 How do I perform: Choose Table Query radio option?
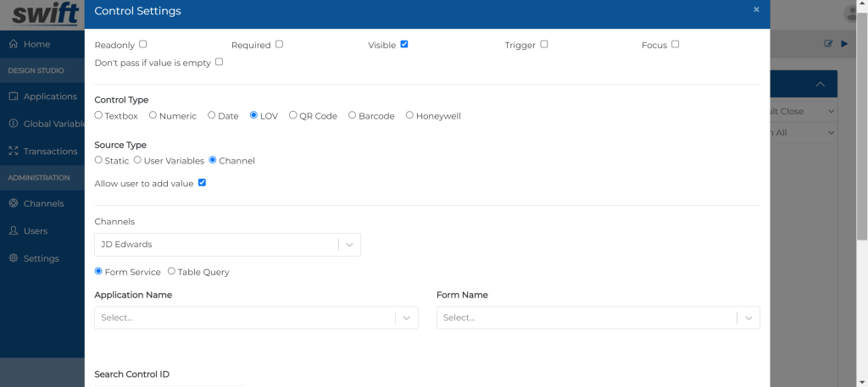[x=172, y=272]
